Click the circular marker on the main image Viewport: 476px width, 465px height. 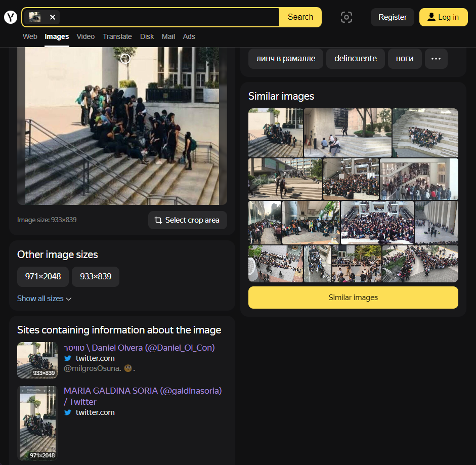(x=125, y=59)
